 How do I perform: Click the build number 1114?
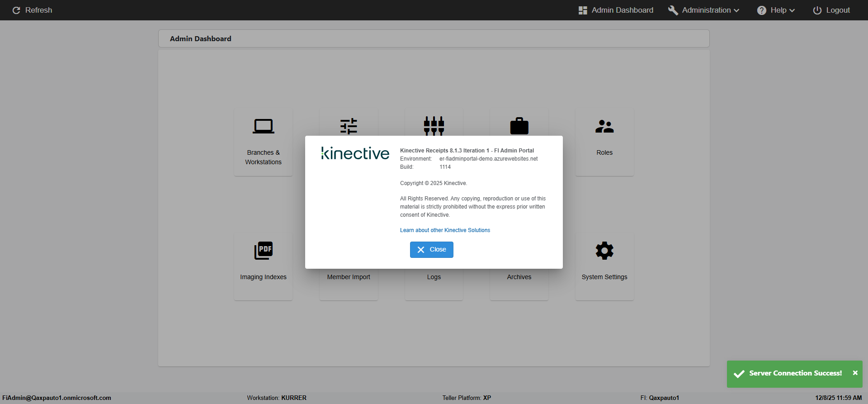point(445,167)
